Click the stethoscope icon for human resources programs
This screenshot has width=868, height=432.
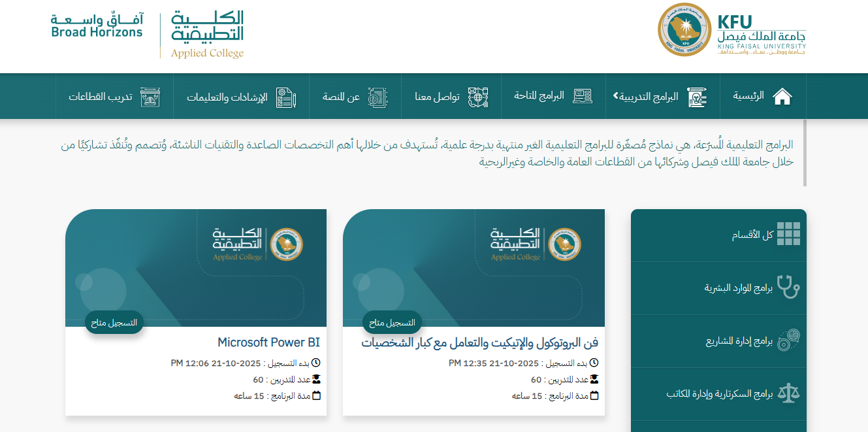pyautogui.click(x=788, y=287)
